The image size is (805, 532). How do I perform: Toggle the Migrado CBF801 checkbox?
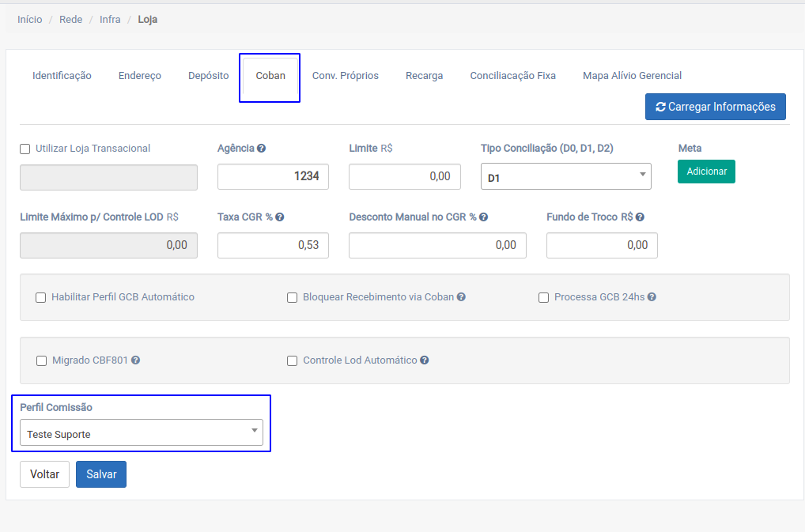42,361
